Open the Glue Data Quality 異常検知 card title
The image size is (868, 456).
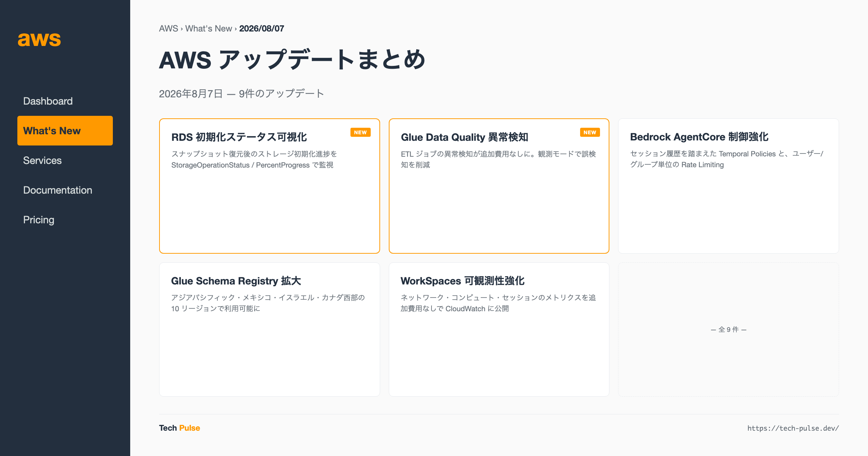[x=464, y=137]
